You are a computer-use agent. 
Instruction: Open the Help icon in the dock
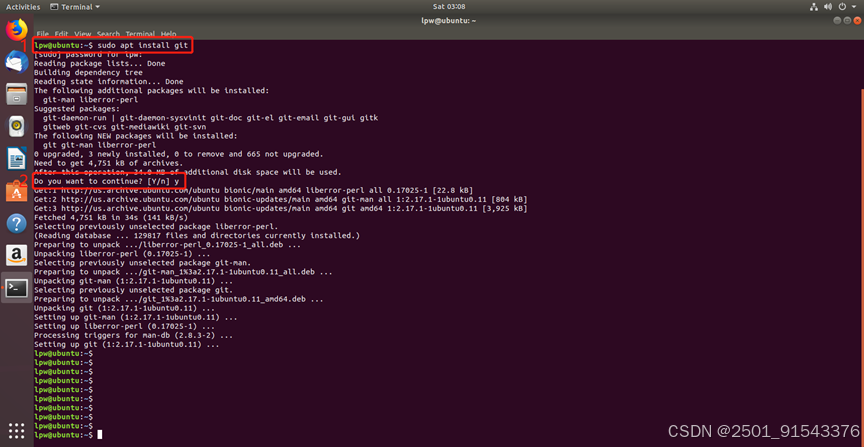coord(17,223)
